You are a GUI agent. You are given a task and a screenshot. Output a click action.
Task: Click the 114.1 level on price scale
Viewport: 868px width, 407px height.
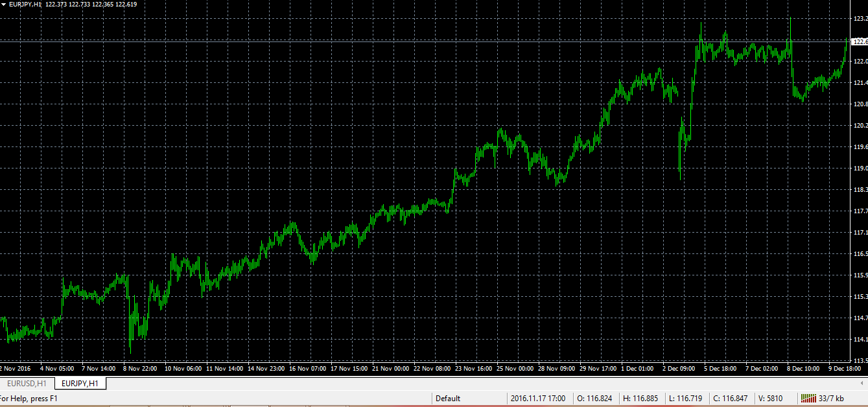[861, 340]
